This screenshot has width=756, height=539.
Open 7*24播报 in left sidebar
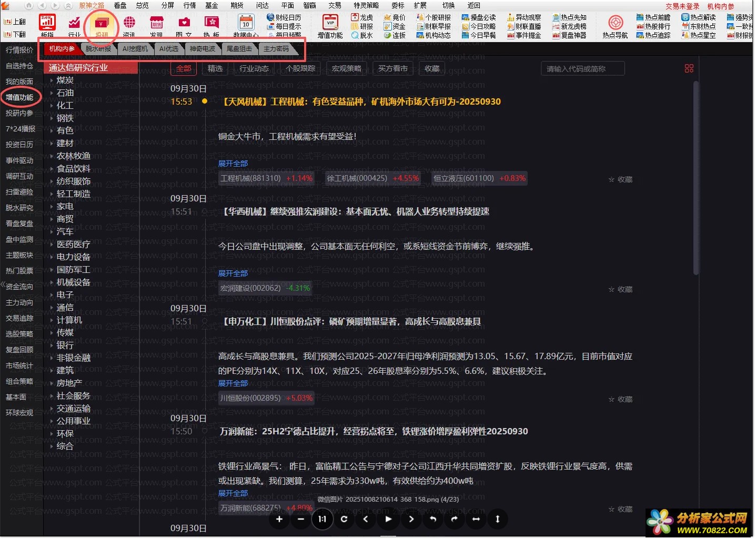[21, 129]
